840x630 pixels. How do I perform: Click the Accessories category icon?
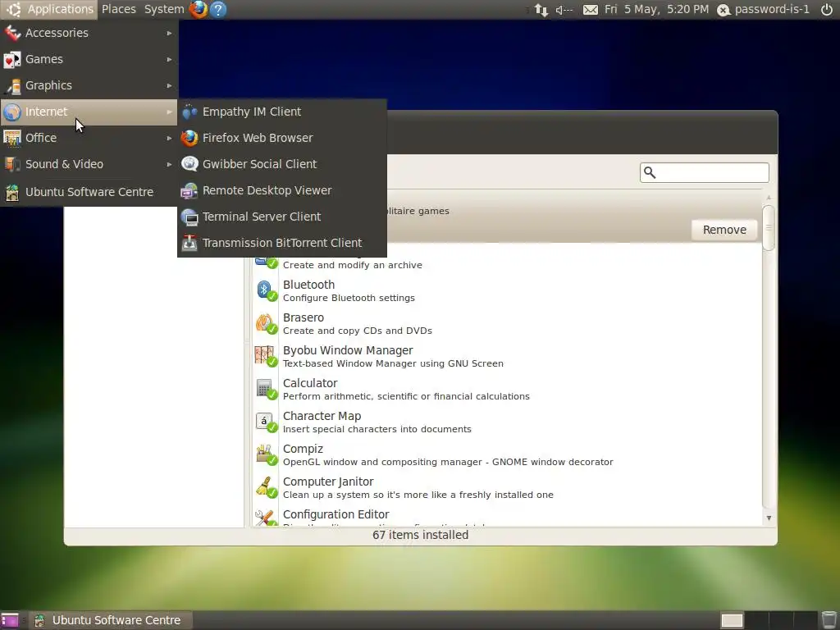tap(11, 33)
